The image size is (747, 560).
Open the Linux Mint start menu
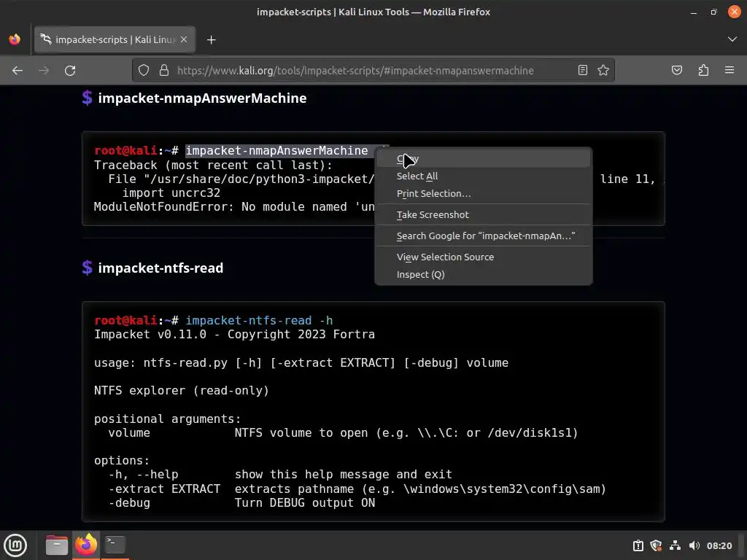15,545
